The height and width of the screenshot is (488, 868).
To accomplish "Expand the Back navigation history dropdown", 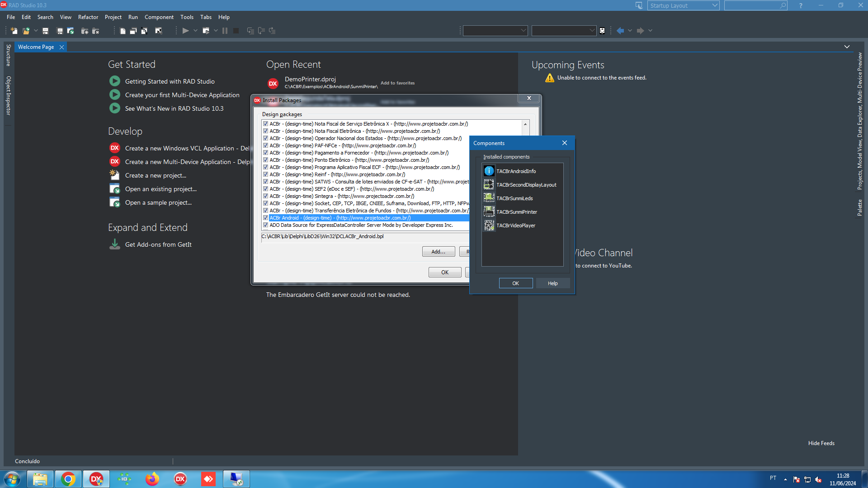I will (x=630, y=31).
